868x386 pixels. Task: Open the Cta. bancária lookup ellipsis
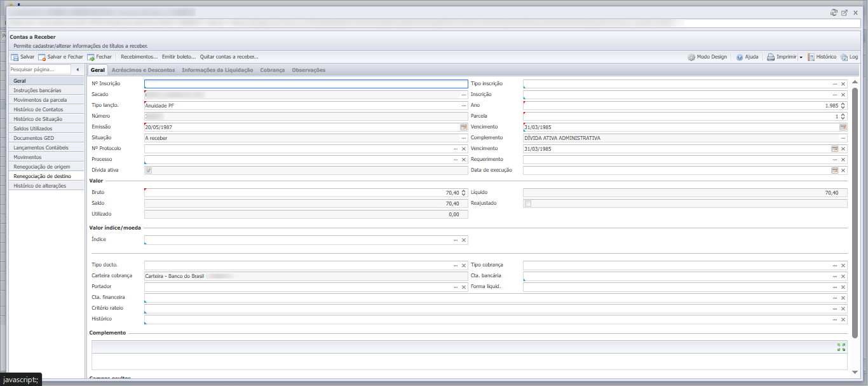coord(835,277)
